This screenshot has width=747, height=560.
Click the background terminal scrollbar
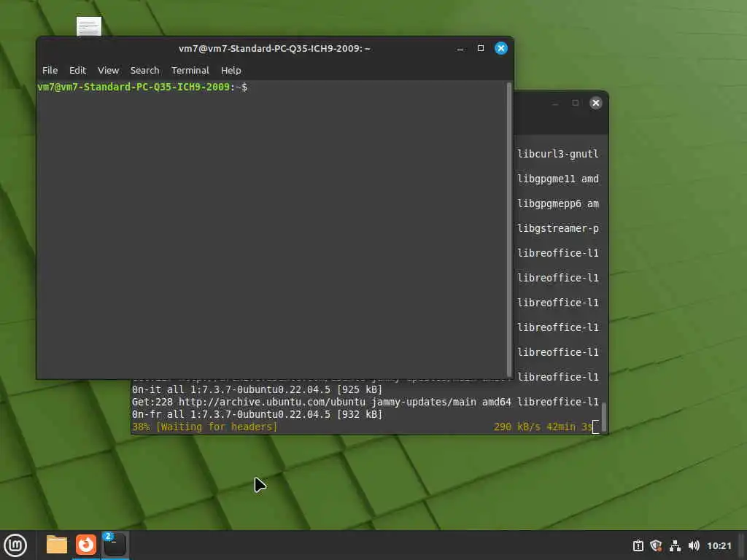click(x=604, y=416)
